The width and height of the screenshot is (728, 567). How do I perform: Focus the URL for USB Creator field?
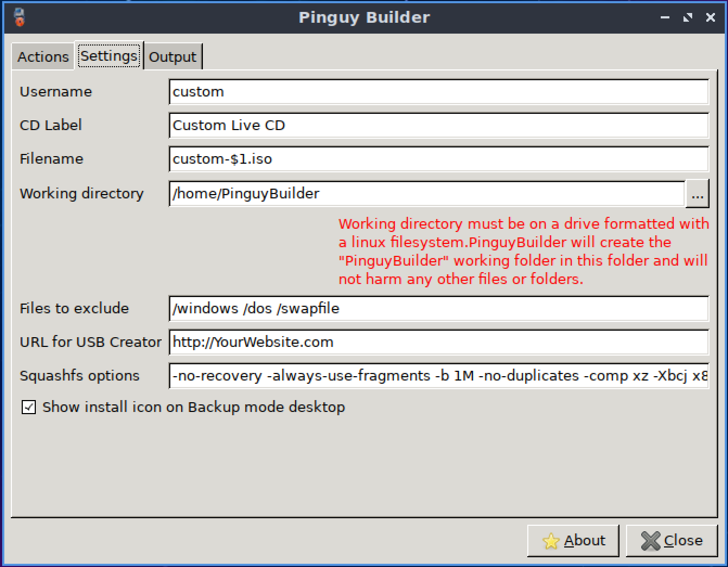(439, 342)
